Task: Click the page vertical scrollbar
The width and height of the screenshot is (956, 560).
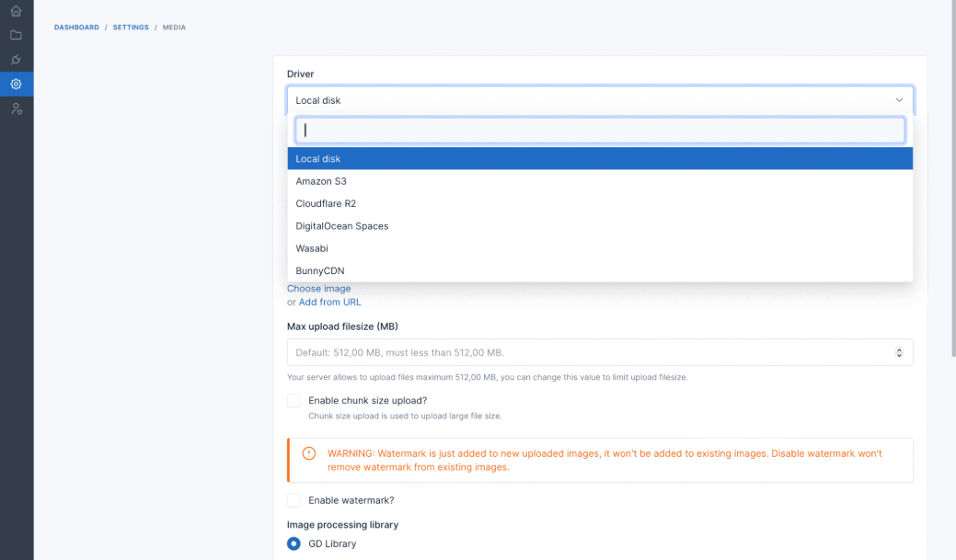Action: [953, 178]
